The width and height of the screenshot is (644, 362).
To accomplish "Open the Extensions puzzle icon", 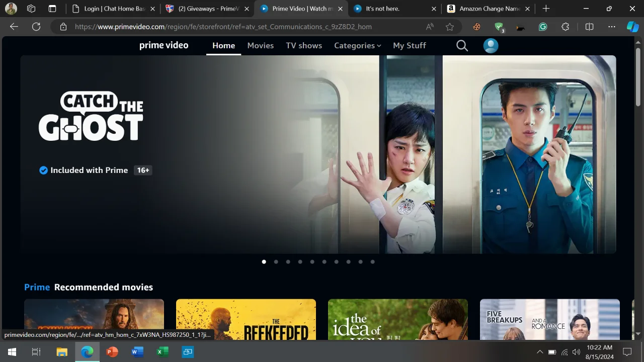I will pos(565,27).
